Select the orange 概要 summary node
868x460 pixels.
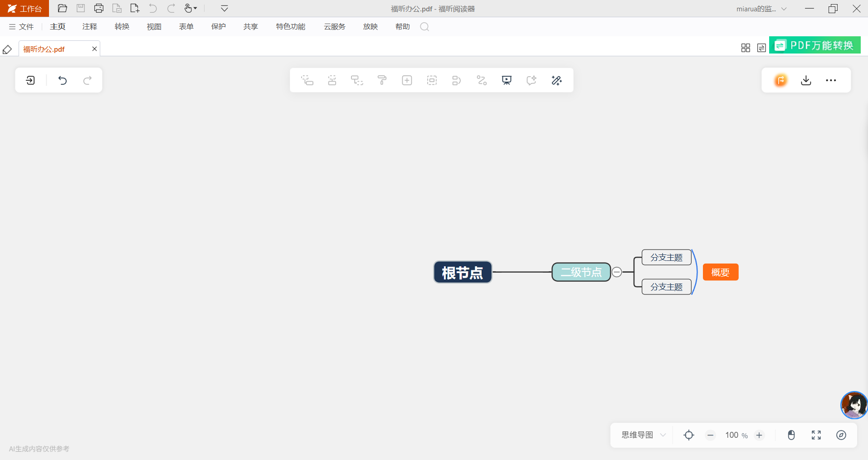[x=720, y=272]
